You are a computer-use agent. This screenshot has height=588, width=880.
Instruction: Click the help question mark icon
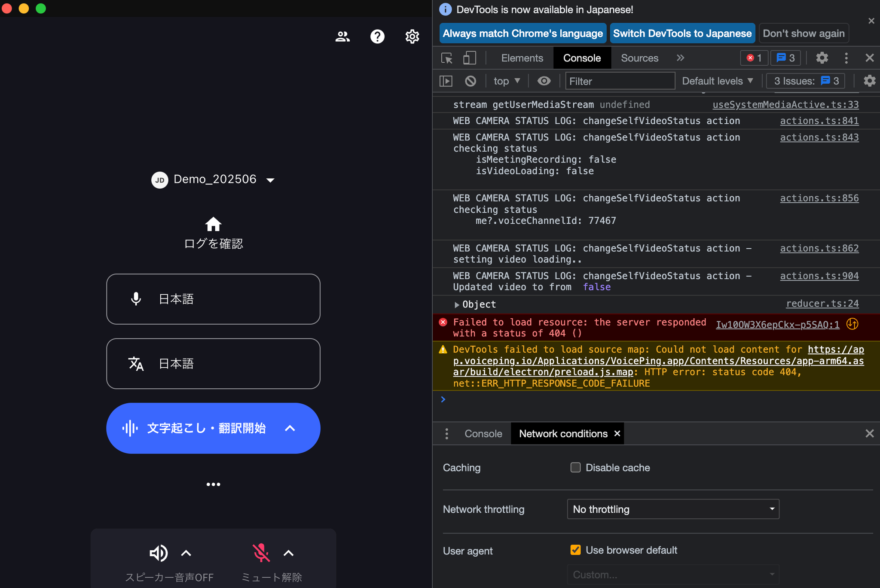pyautogui.click(x=377, y=37)
